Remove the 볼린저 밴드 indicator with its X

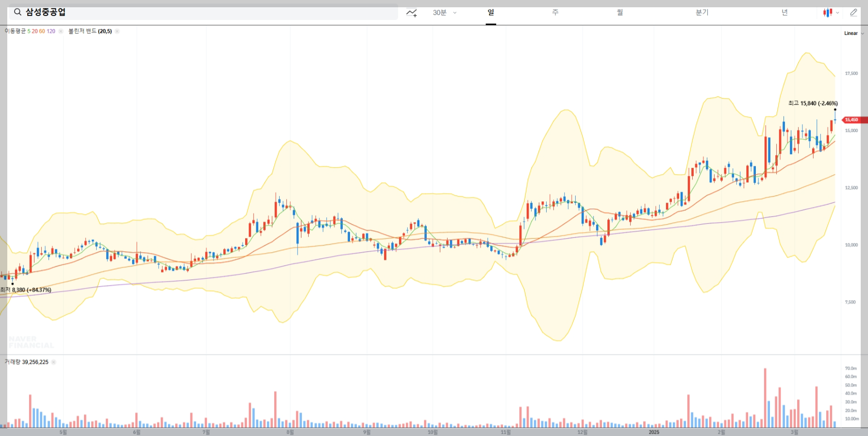pos(117,31)
